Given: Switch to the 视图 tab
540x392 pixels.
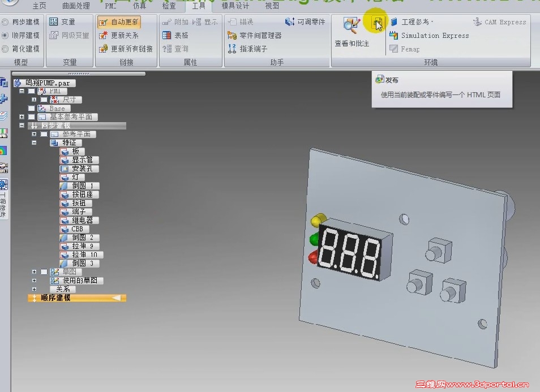Looking at the screenshot, I should click(x=272, y=6).
